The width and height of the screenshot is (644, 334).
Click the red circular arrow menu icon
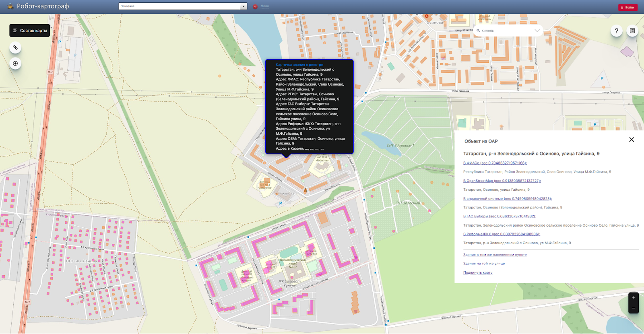(255, 6)
